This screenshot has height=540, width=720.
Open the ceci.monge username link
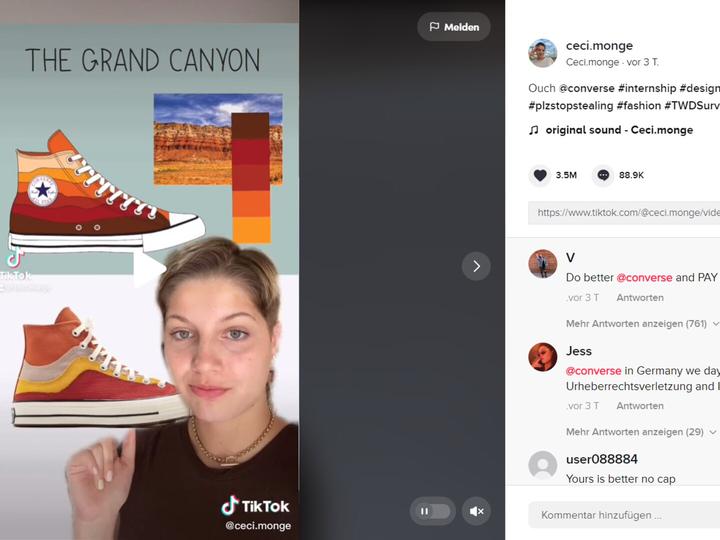point(599,45)
